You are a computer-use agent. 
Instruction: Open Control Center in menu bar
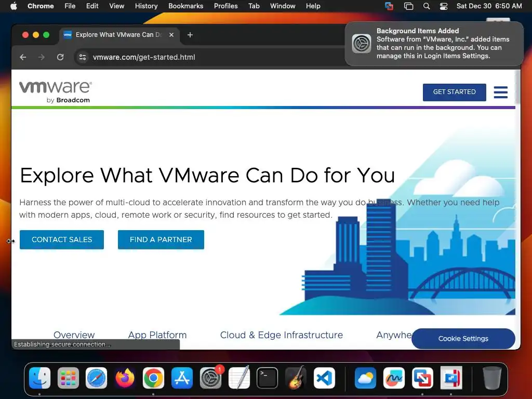444,6
